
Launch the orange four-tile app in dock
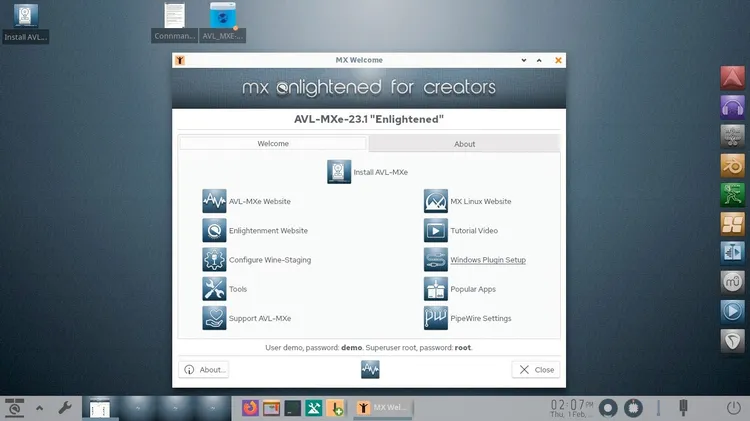coord(732,224)
